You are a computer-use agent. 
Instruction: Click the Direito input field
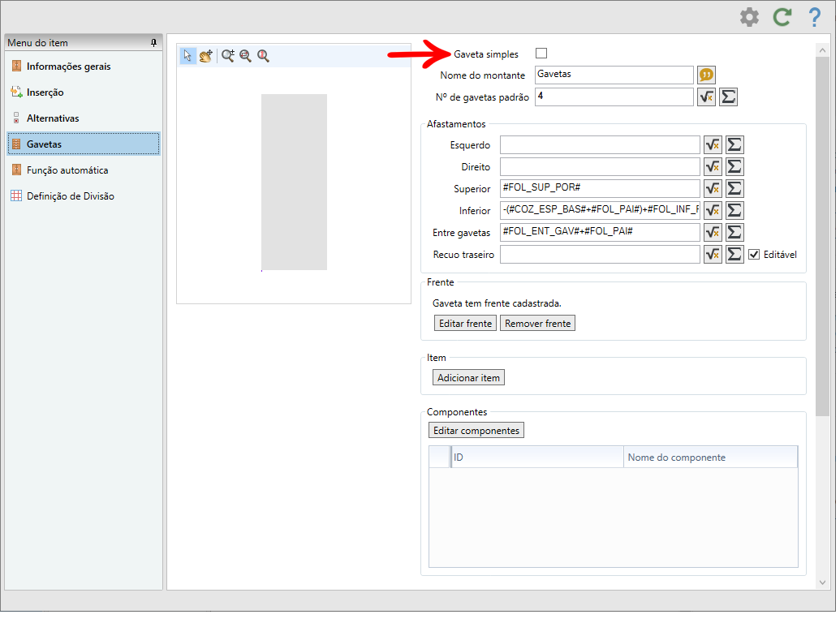pyautogui.click(x=601, y=167)
